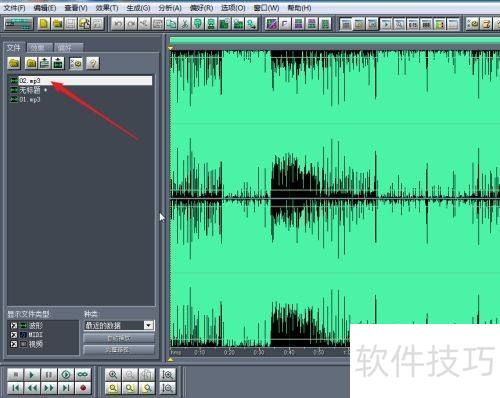
Task: Click the middle yellow zoom magnifier button
Action: [x=130, y=388]
